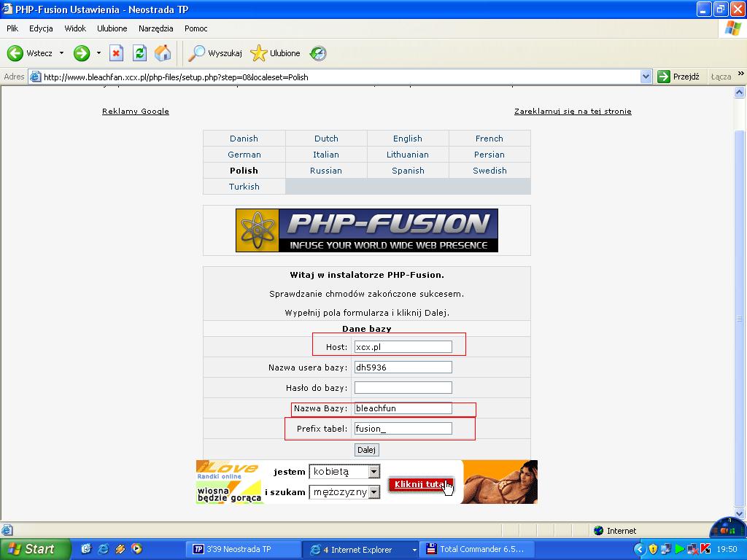
Task: Expand hidden tray icons arrow
Action: [x=640, y=549]
